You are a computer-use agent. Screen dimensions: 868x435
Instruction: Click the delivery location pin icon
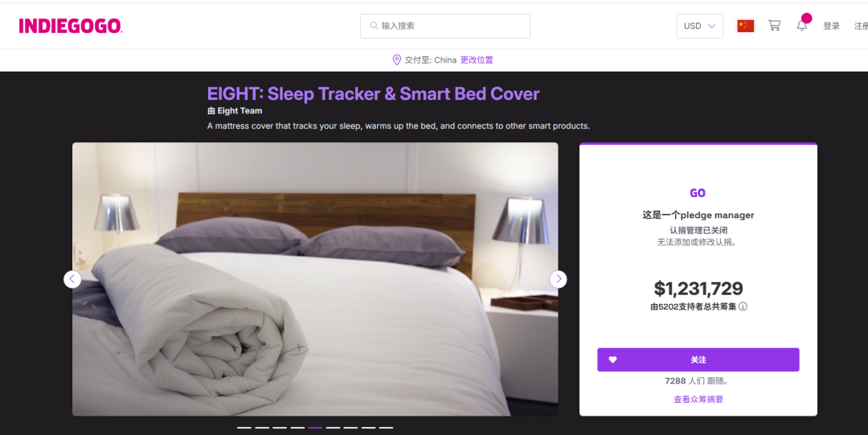[x=396, y=60]
